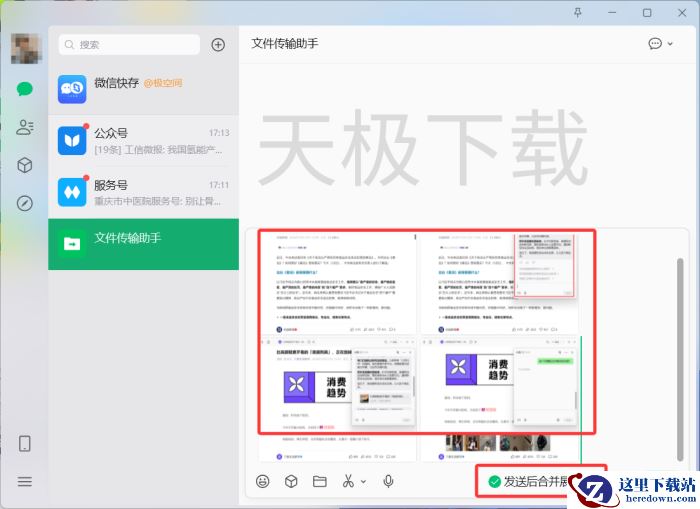The width and height of the screenshot is (700, 509).
Task: Click the scissors screenshot tool
Action: coord(348,481)
